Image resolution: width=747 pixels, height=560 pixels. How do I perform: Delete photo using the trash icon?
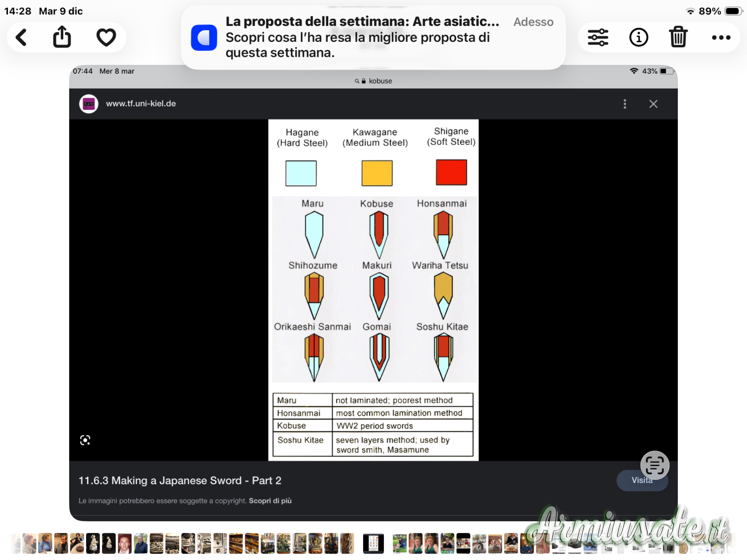[678, 37]
